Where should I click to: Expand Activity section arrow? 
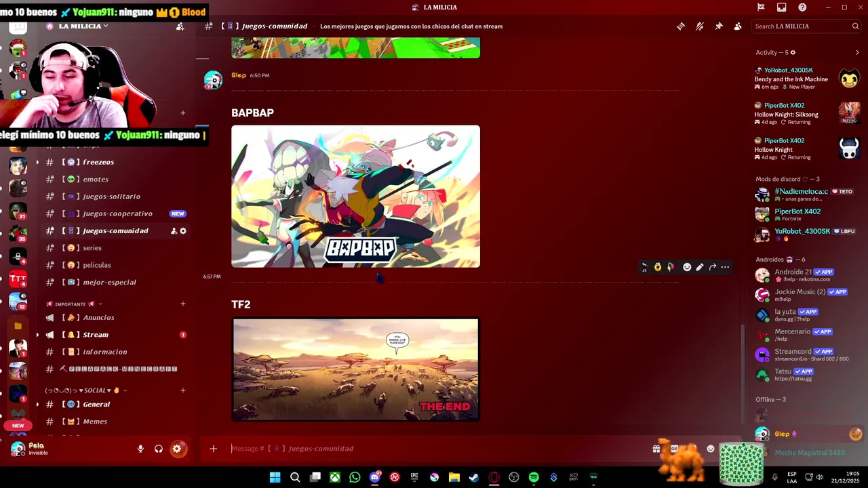point(856,52)
